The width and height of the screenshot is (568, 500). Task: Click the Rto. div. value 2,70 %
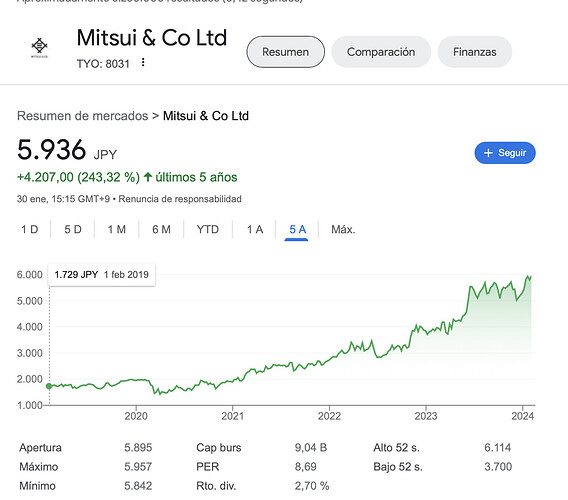coord(312,486)
